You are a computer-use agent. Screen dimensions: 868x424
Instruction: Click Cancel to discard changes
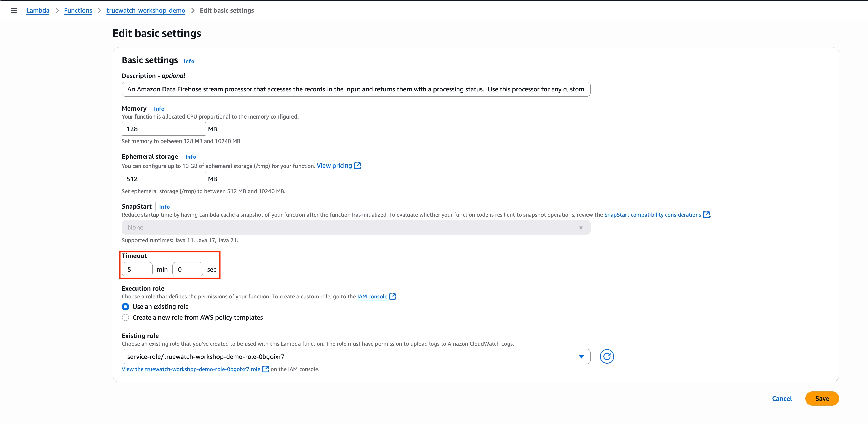point(782,398)
